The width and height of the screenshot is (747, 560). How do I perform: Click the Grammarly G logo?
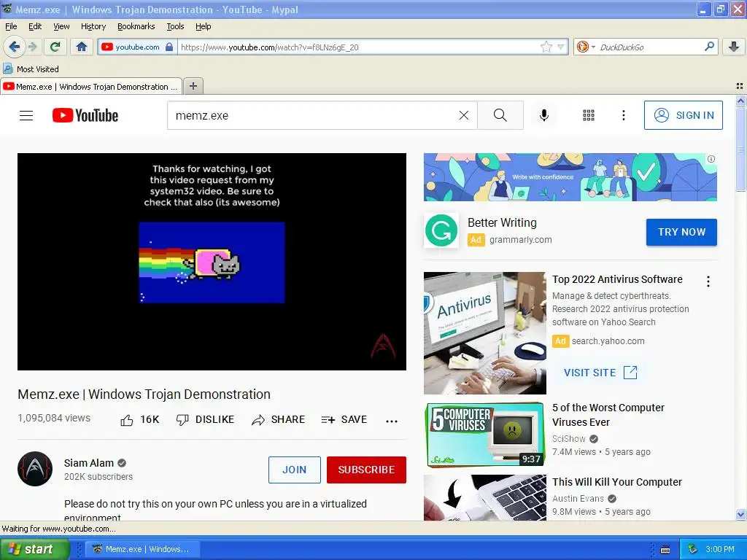pyautogui.click(x=441, y=230)
